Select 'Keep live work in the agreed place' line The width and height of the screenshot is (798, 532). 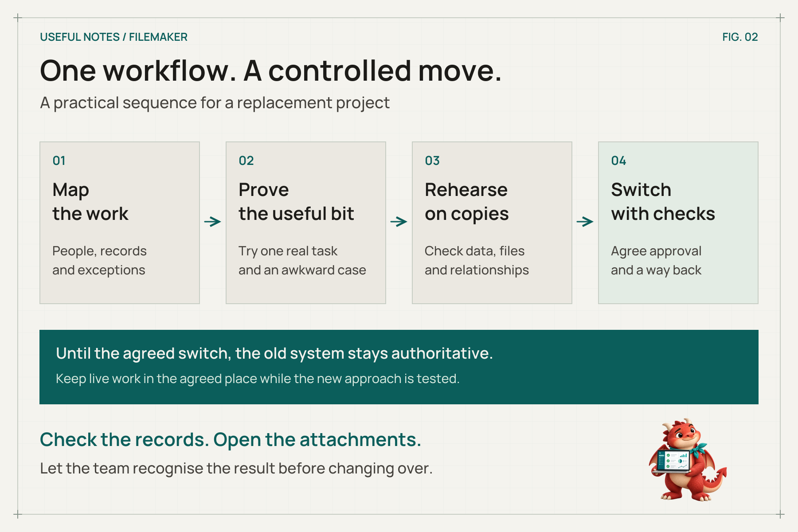point(258,379)
